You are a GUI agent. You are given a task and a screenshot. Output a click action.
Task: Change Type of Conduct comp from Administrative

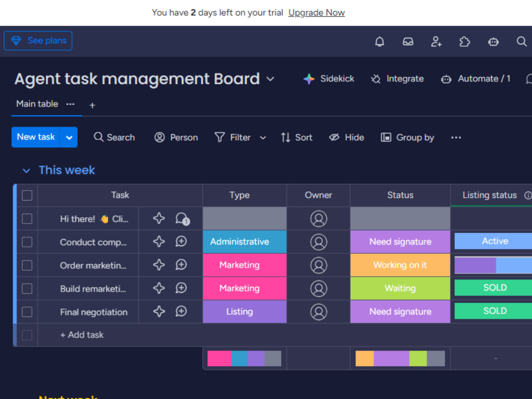[x=245, y=242]
